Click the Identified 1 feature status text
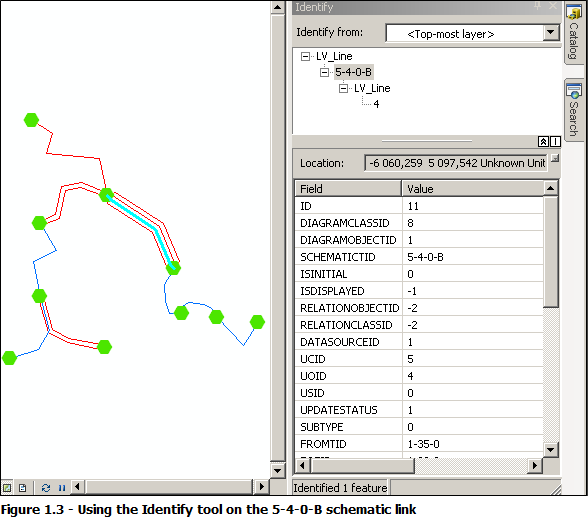The width and height of the screenshot is (588, 523). click(340, 488)
